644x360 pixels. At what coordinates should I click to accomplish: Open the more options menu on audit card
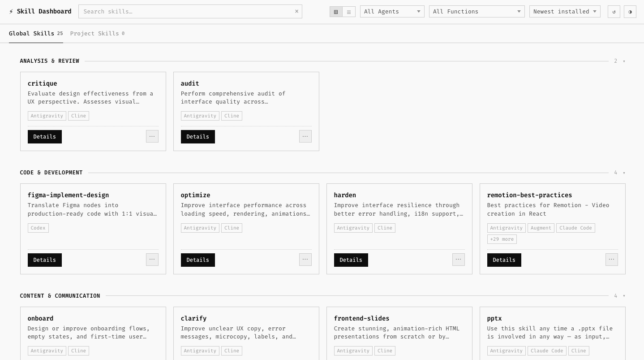[305, 136]
